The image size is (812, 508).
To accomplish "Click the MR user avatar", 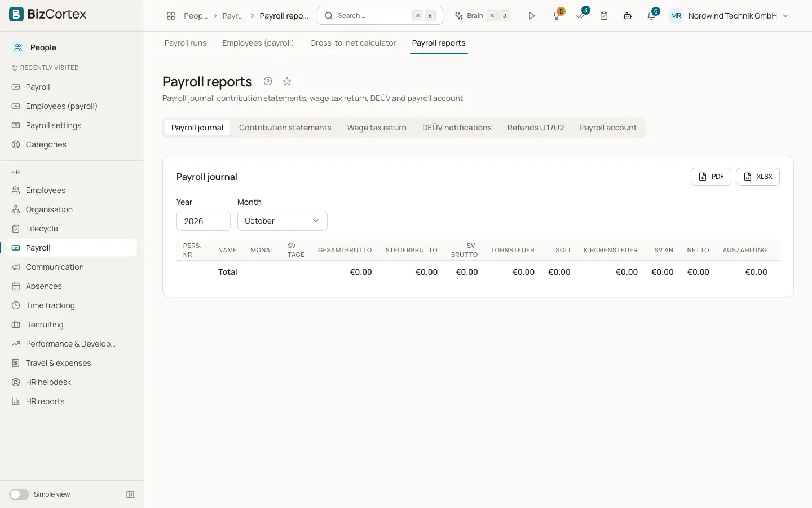I will click(x=676, y=16).
